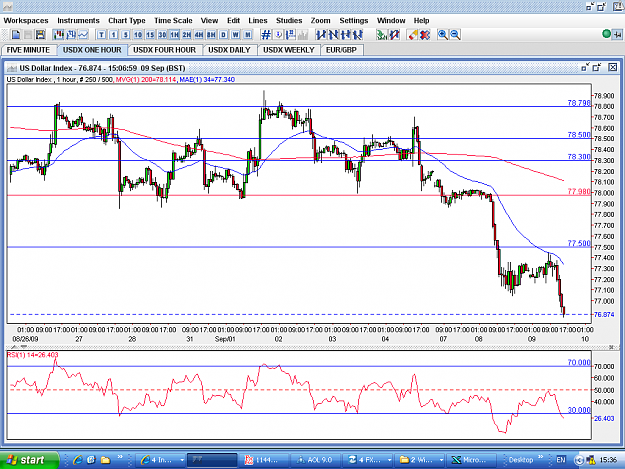Zoom out with the minus magnifier
The width and height of the screenshot is (625, 469).
click(455, 35)
